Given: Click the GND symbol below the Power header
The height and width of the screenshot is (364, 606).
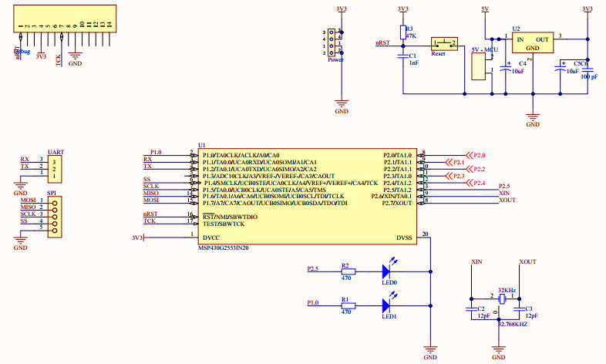Looking at the screenshot, I should tap(342, 106).
